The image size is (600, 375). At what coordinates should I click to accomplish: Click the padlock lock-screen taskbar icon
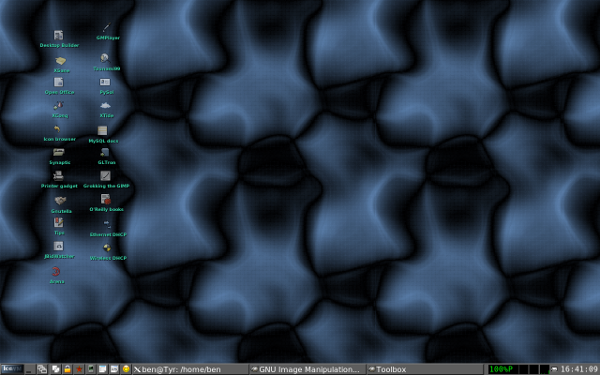[67, 370]
